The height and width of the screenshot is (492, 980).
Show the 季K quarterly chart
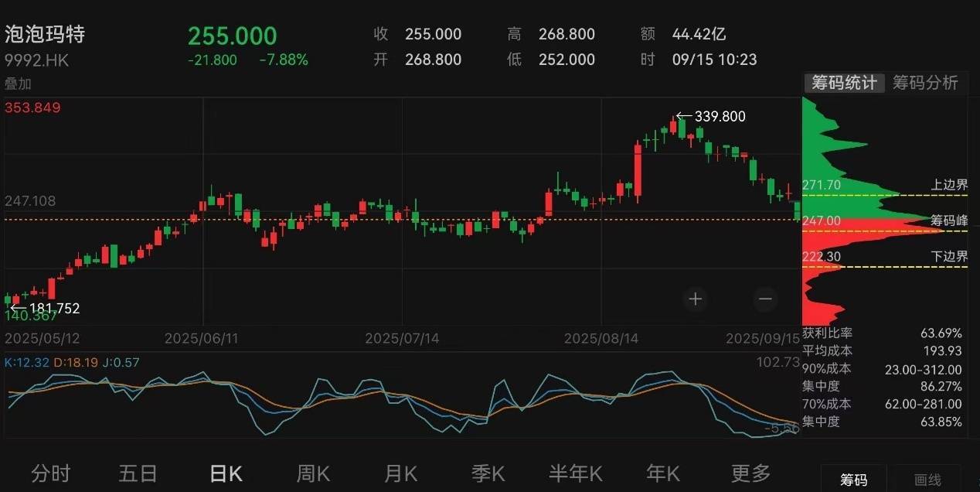[488, 473]
